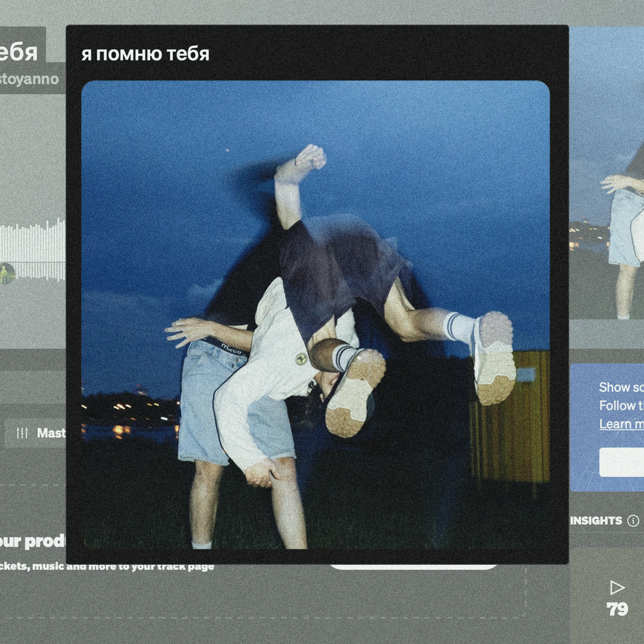Click the enlarged artwork photo in the modal
This screenshot has height=644, width=644.
pyautogui.click(x=315, y=315)
